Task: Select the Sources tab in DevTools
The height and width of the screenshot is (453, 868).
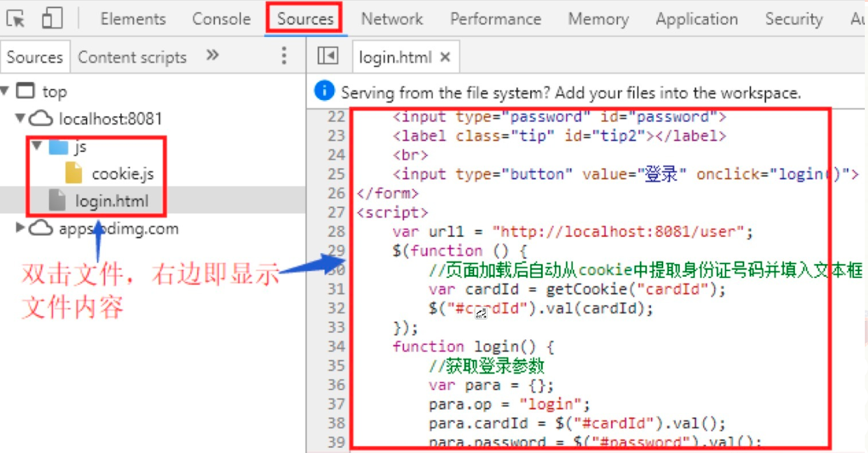Action: tap(305, 19)
